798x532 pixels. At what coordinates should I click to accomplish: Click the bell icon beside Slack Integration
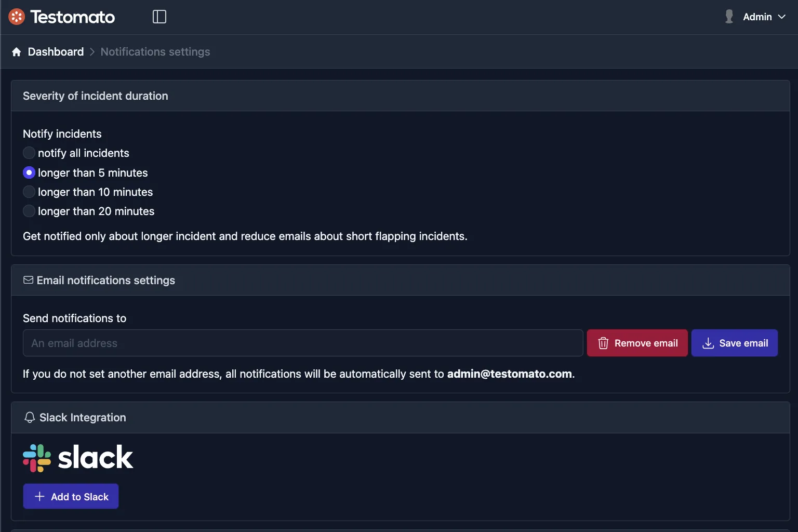point(29,417)
